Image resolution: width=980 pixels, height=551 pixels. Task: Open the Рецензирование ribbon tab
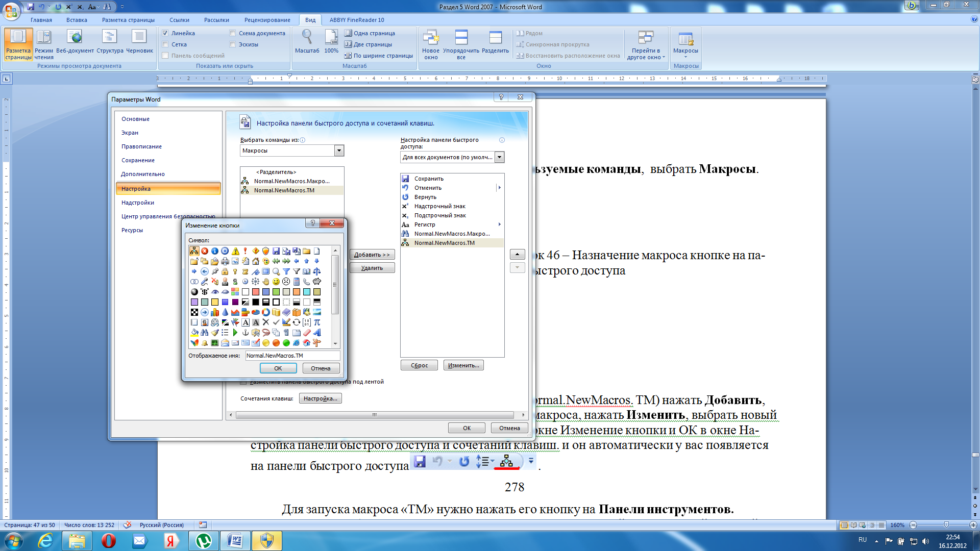click(267, 20)
